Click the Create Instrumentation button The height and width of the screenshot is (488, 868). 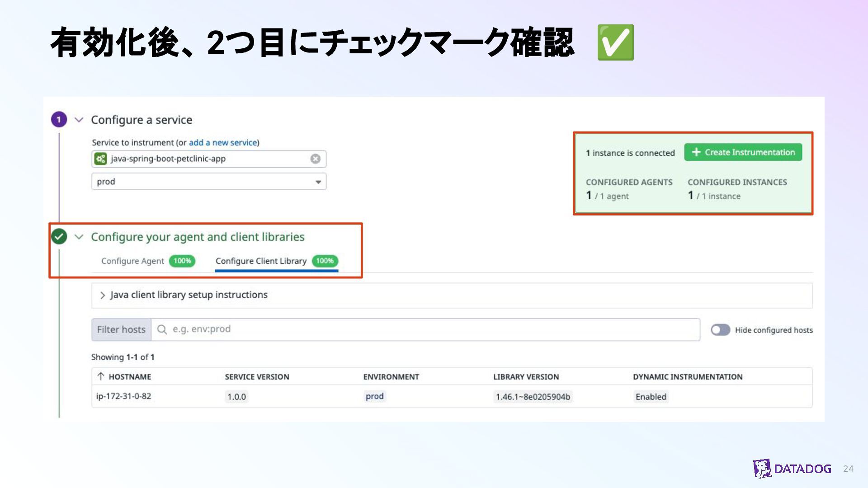743,152
